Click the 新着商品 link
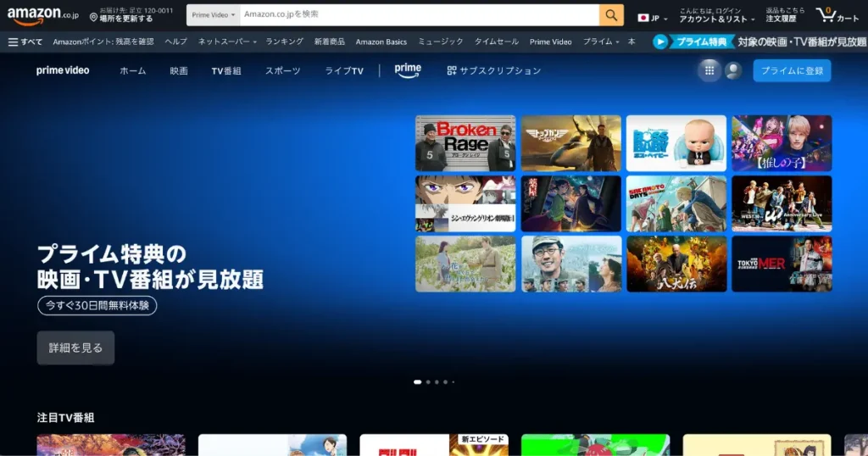 pos(330,42)
